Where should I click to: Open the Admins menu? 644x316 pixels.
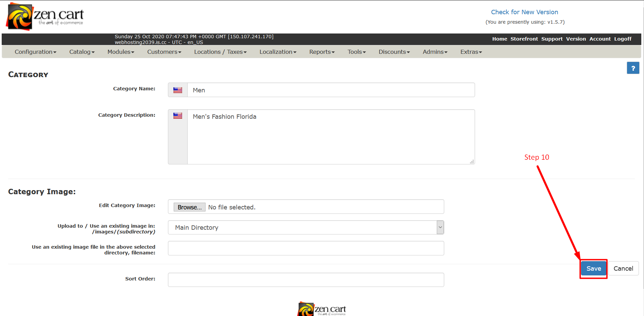435,52
